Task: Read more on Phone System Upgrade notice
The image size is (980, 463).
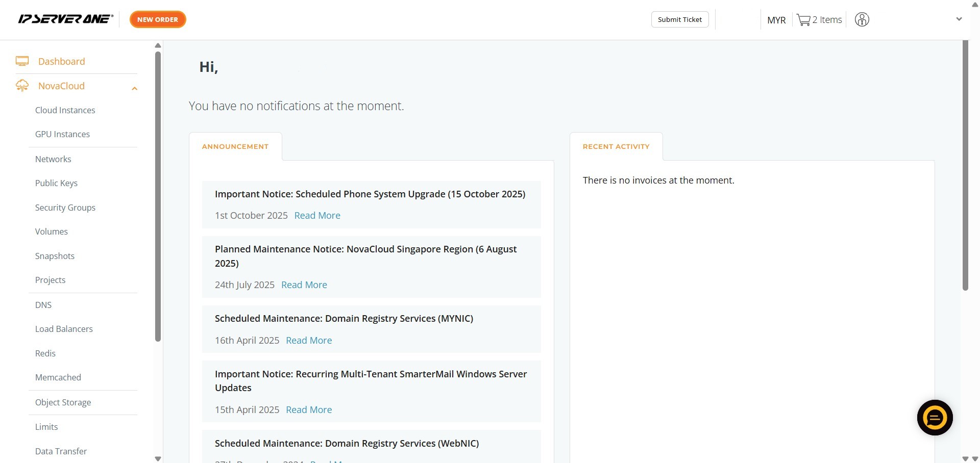Action: coord(317,215)
